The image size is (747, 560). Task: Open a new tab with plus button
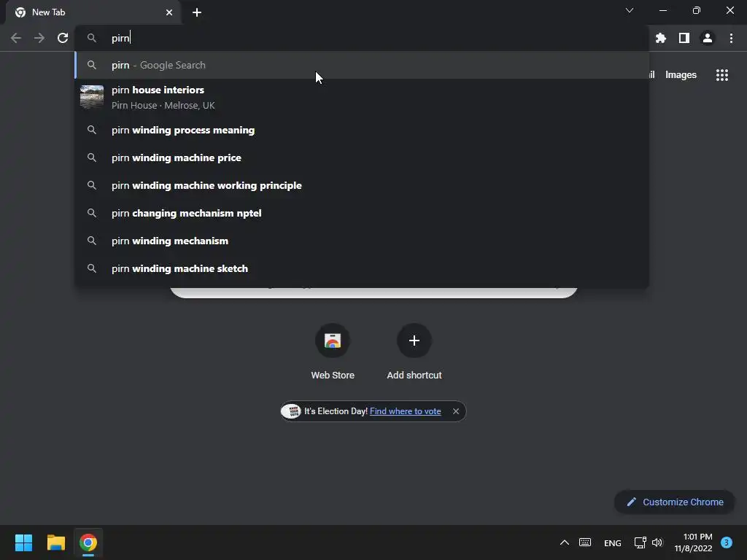[x=197, y=12]
